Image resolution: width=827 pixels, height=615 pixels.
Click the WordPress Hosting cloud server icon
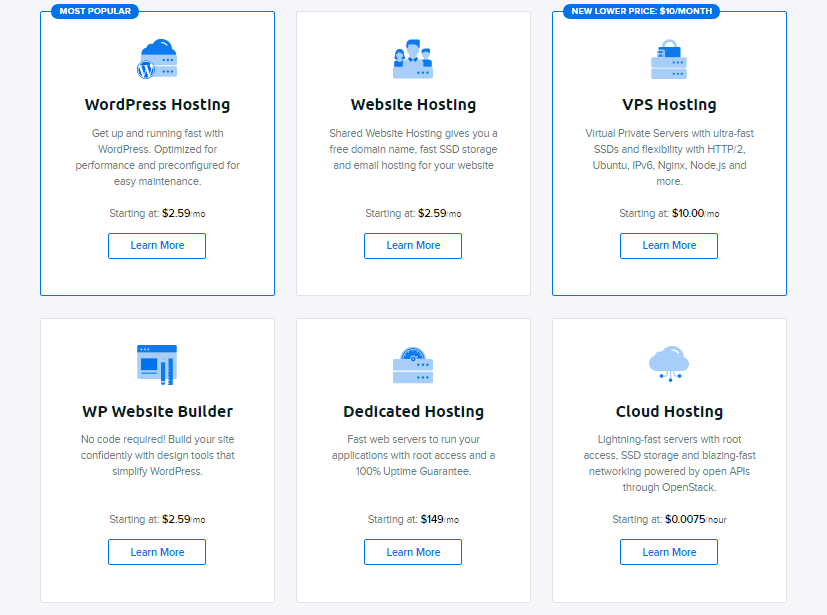click(x=157, y=59)
